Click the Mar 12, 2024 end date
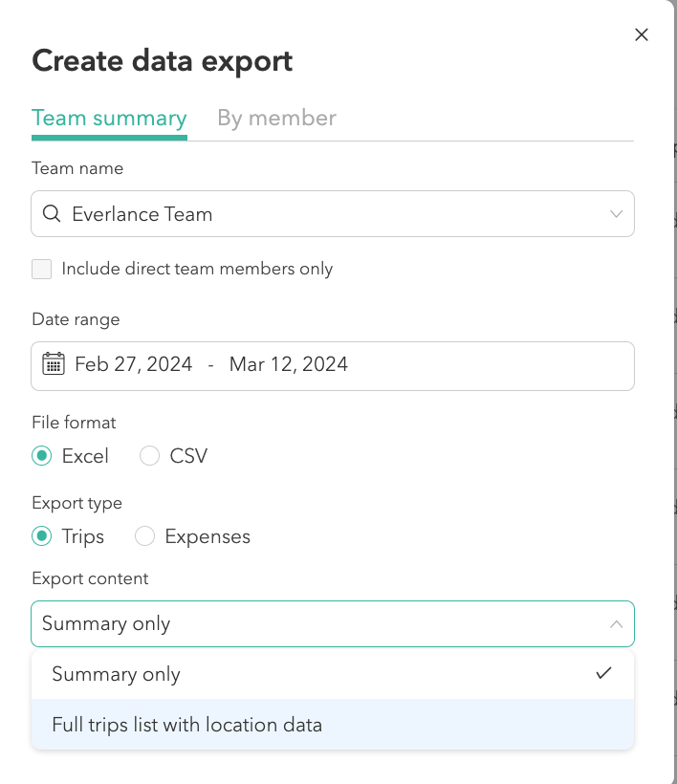Image resolution: width=677 pixels, height=784 pixels. (289, 364)
